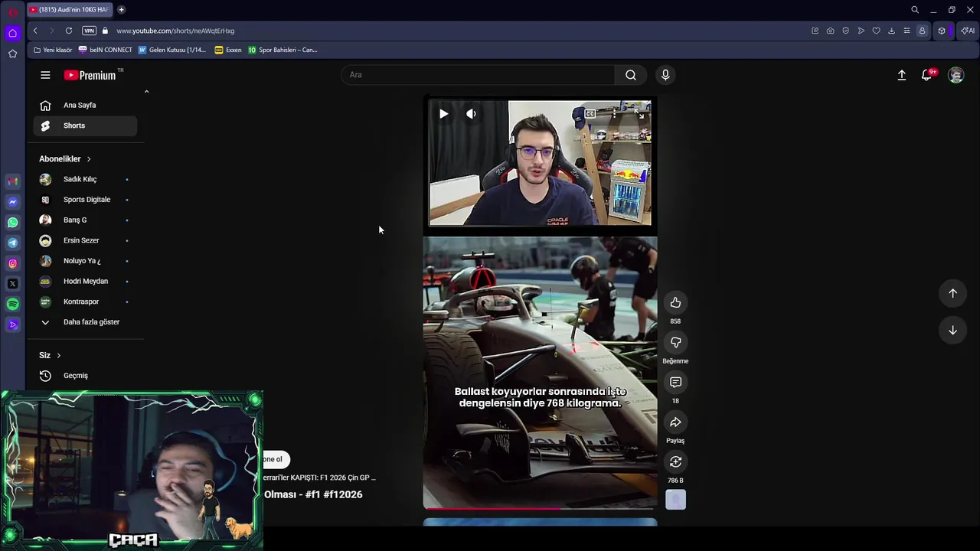
Task: Open Kontraspor channel subscription
Action: coord(85,302)
